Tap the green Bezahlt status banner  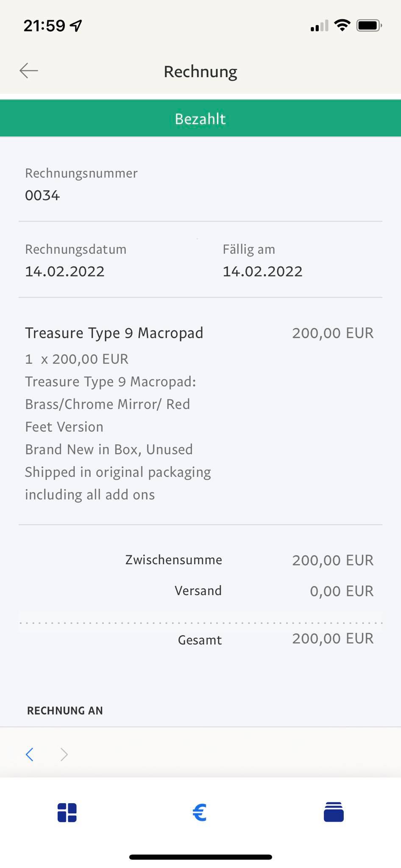point(200,119)
